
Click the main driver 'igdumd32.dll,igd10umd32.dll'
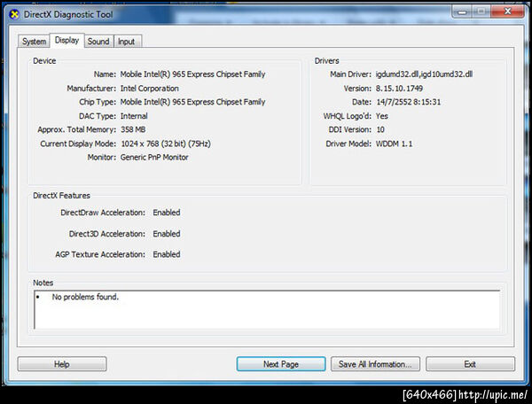point(424,74)
